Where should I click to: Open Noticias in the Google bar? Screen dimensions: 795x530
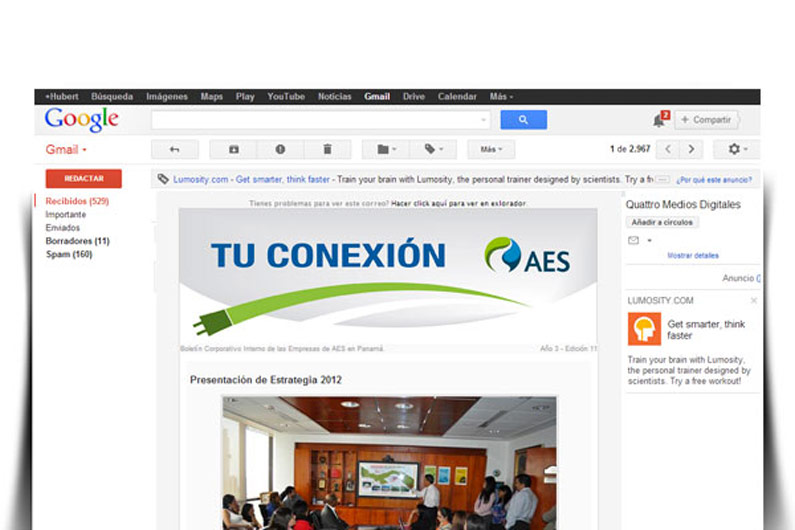click(335, 96)
